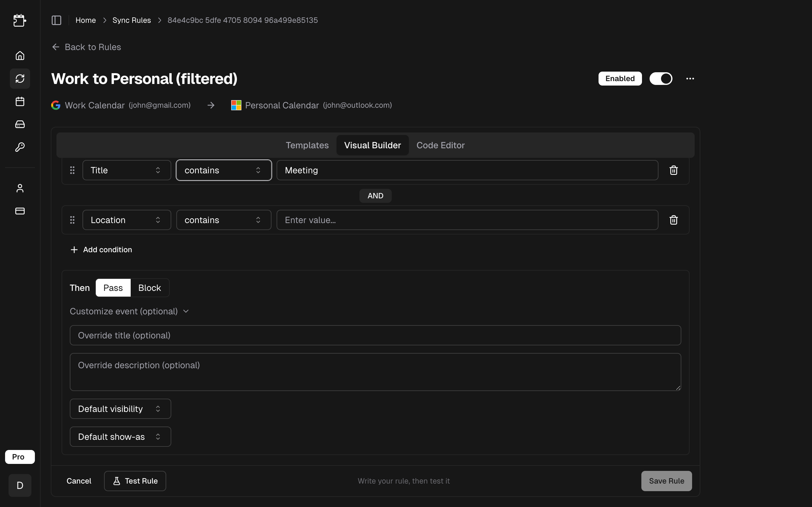Open the Default visibility dropdown

tap(120, 408)
